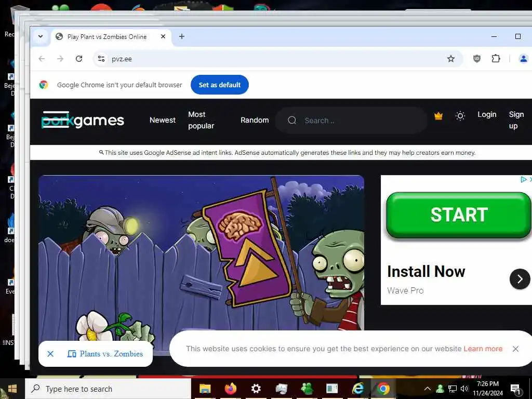Open File Explorer from the taskbar
Viewport: 532px width, 399px height.
click(x=205, y=389)
